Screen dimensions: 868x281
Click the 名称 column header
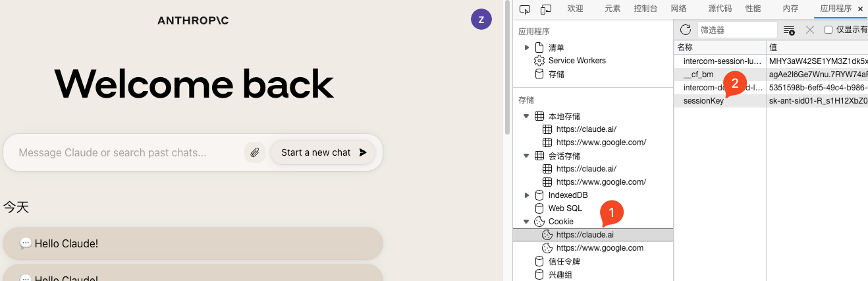(x=720, y=47)
